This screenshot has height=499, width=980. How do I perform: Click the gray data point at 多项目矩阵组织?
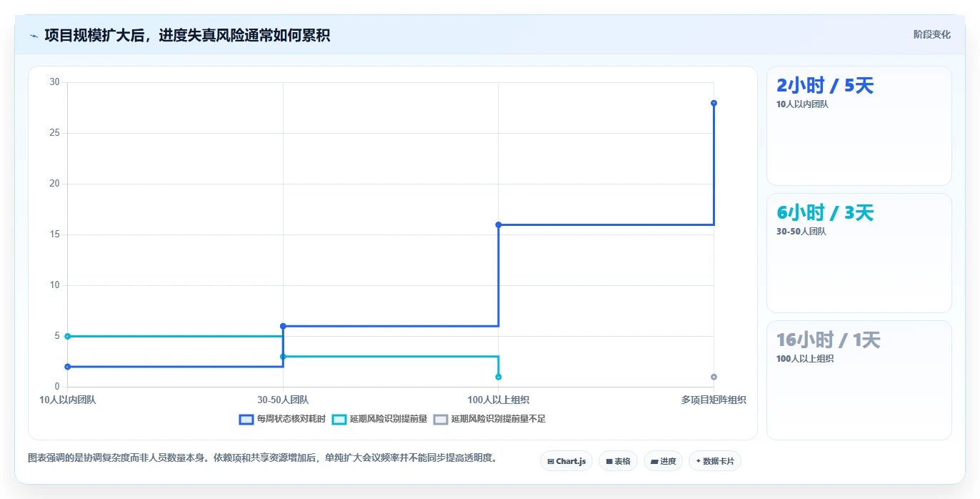tap(714, 377)
